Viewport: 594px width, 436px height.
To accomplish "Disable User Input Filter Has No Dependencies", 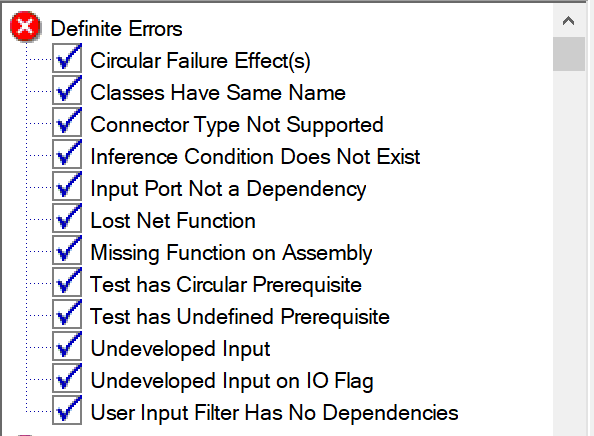I will (x=67, y=410).
